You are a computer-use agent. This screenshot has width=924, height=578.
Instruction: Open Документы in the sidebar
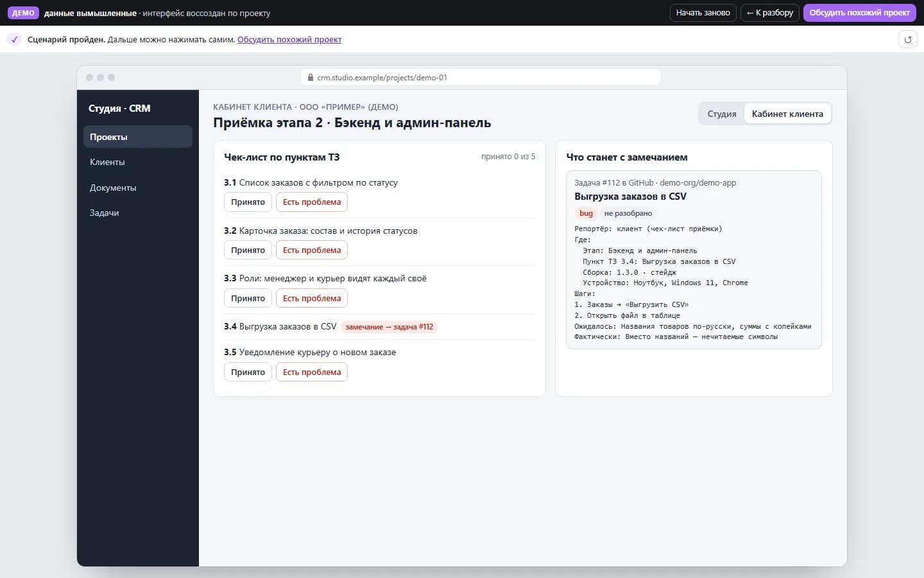[x=138, y=188]
